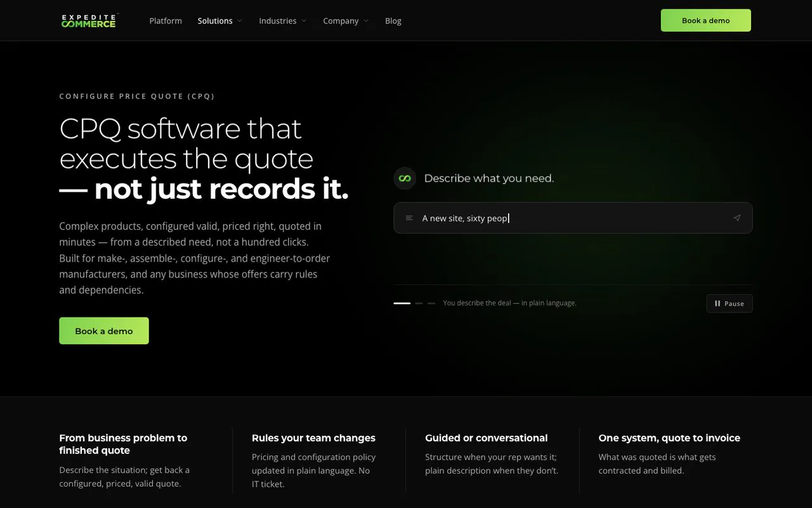The height and width of the screenshot is (508, 812).
Task: Click 'One system, quote to invoice' heading
Action: [669, 438]
